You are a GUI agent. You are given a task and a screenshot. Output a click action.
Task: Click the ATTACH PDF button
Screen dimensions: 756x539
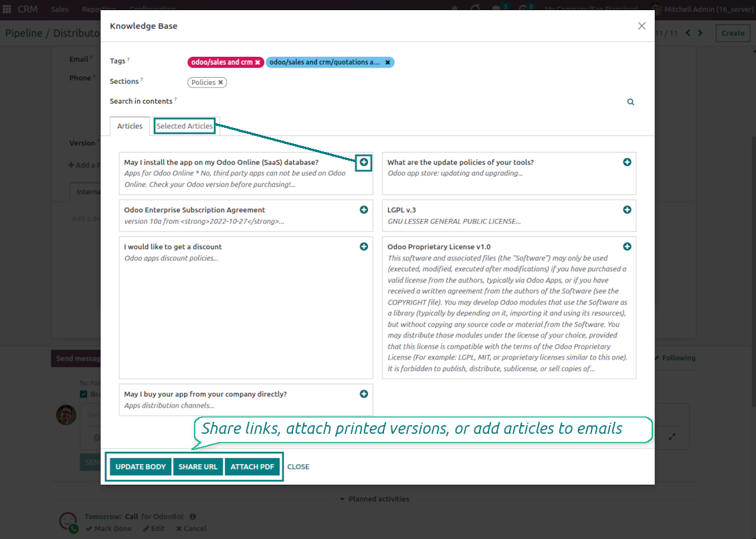(x=252, y=467)
